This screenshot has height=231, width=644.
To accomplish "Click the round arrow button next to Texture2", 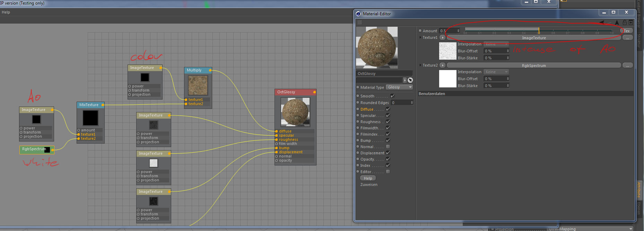I will pyautogui.click(x=442, y=65).
